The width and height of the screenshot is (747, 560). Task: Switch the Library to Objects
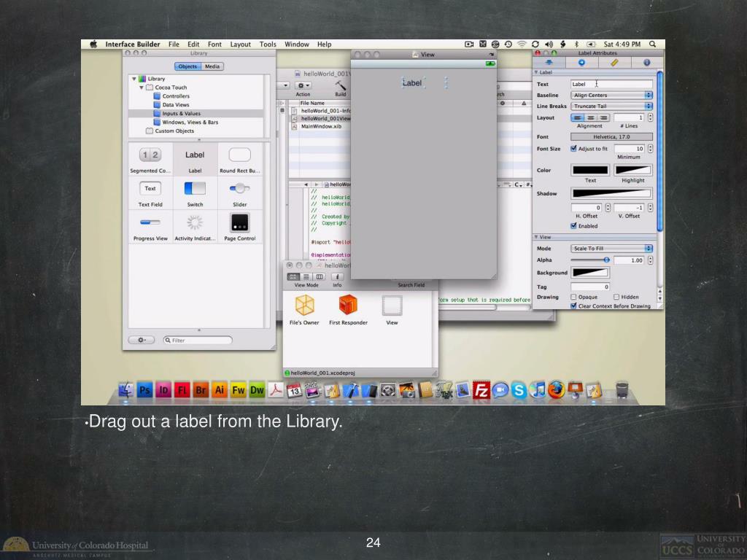pos(187,66)
